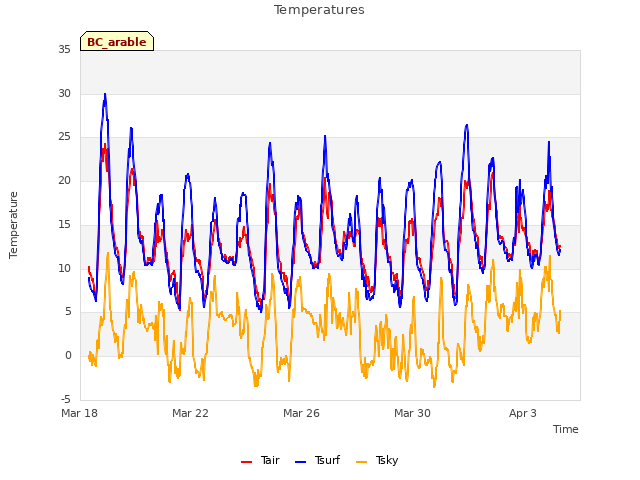640x480 pixels.
Task: Click the 20 y-axis tick label
Action: point(64,180)
